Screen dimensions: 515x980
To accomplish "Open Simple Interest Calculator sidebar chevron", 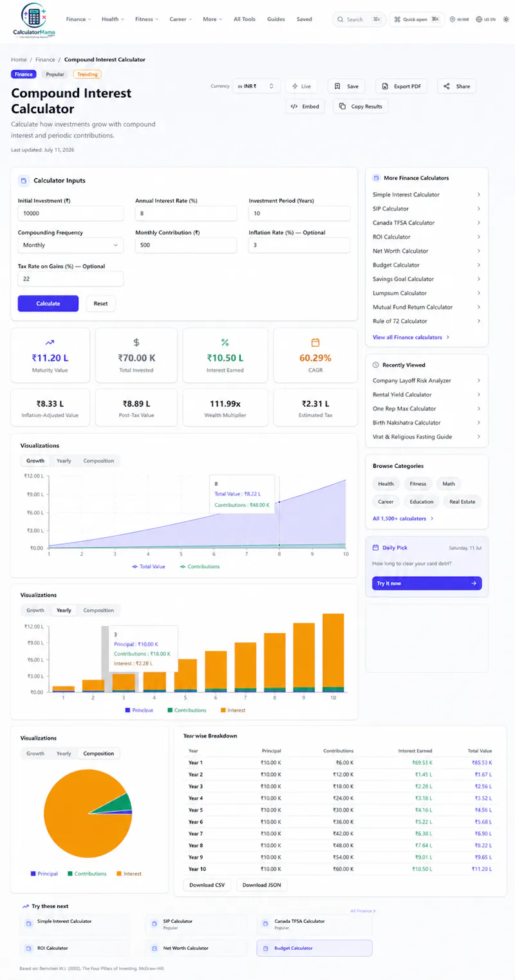I will pyautogui.click(x=478, y=194).
